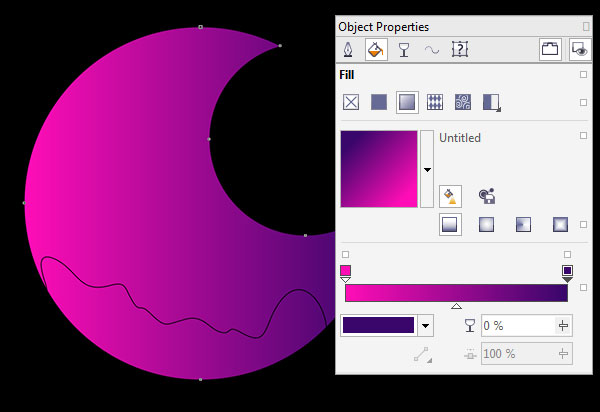
Task: Click the grayed node position icon
Action: (470, 354)
